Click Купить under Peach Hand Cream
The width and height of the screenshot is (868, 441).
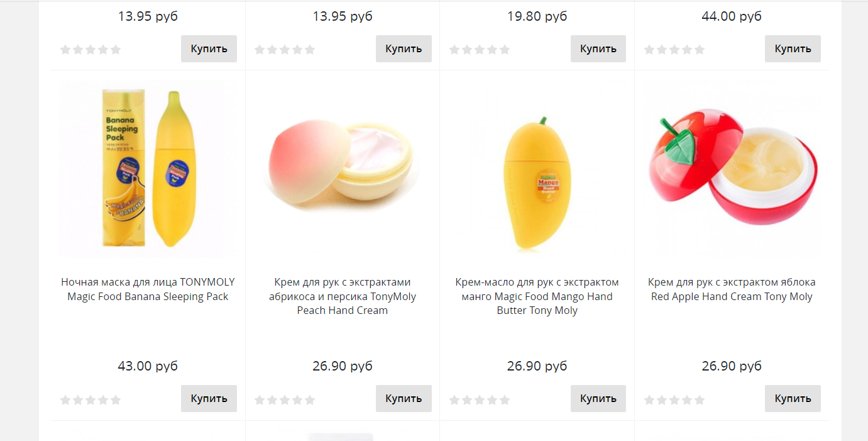(404, 398)
